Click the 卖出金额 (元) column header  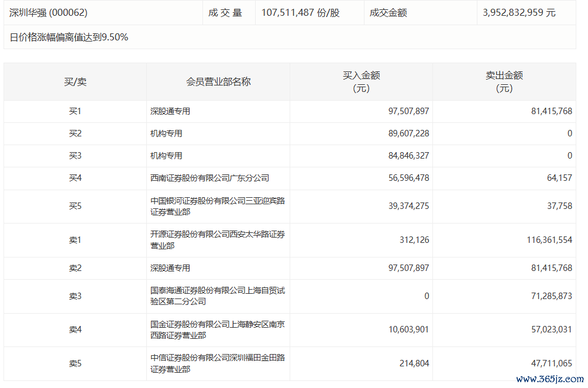pyautogui.click(x=504, y=82)
